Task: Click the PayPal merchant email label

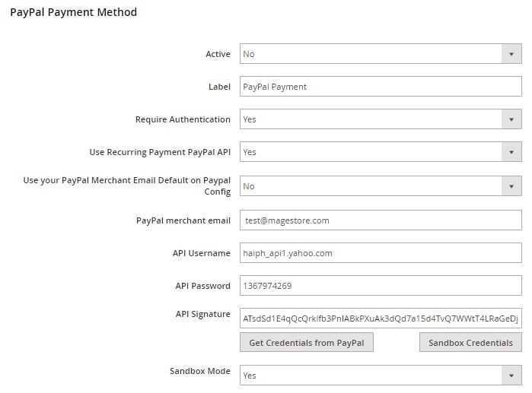Action: coord(183,220)
